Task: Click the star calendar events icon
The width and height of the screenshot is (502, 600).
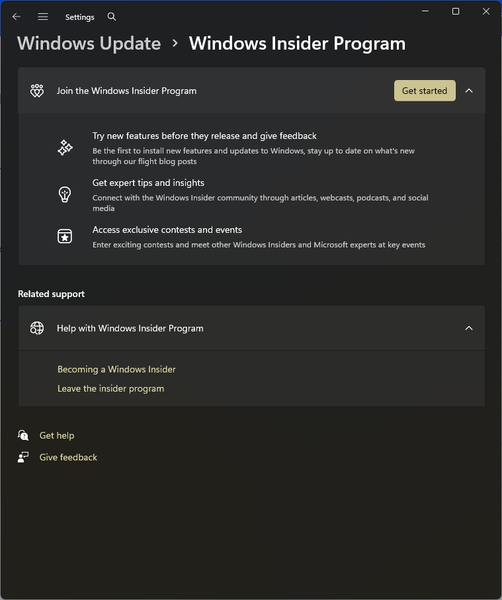Action: (65, 236)
